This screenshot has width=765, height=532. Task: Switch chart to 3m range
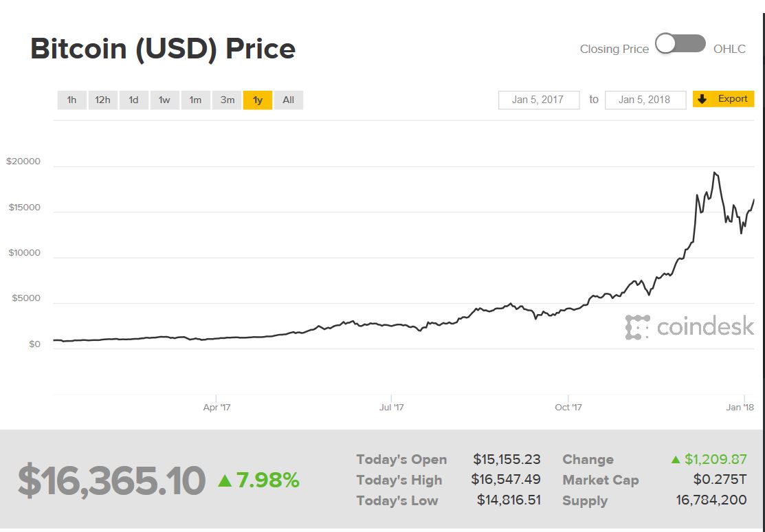[x=227, y=100]
